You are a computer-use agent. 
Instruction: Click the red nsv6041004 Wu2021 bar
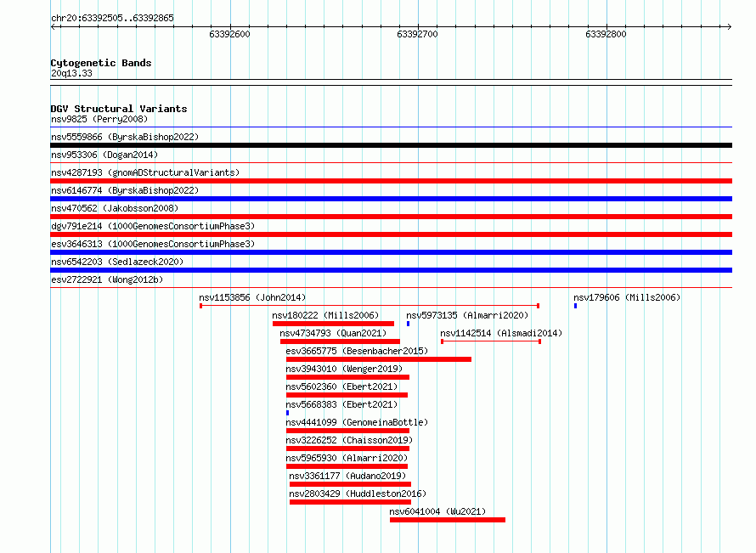pyautogui.click(x=448, y=520)
